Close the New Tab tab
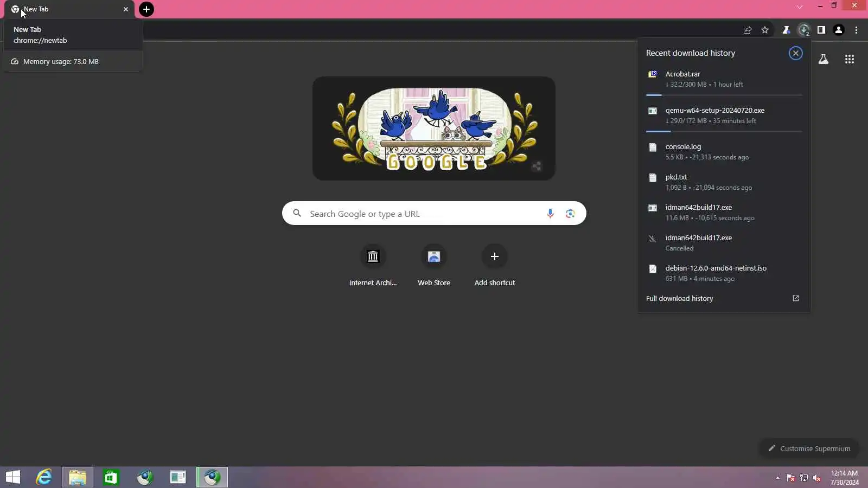Screen dimensions: 868x488 pos(126,9)
